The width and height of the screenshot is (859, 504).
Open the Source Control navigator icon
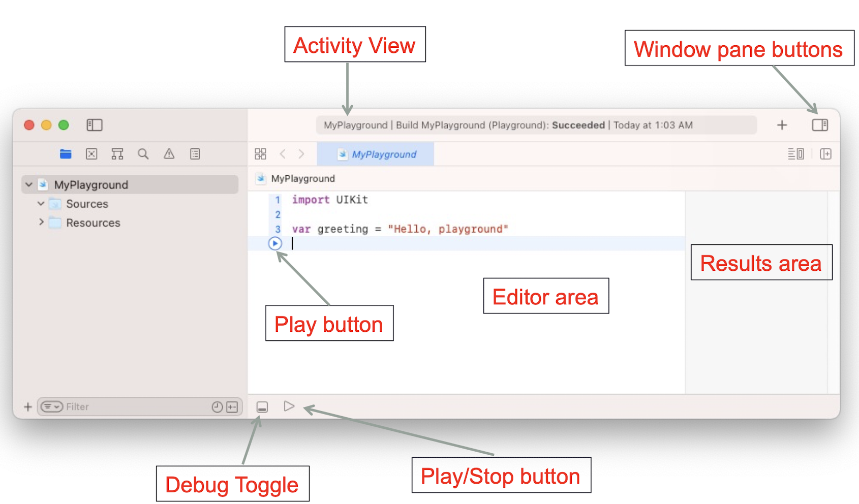[91, 154]
